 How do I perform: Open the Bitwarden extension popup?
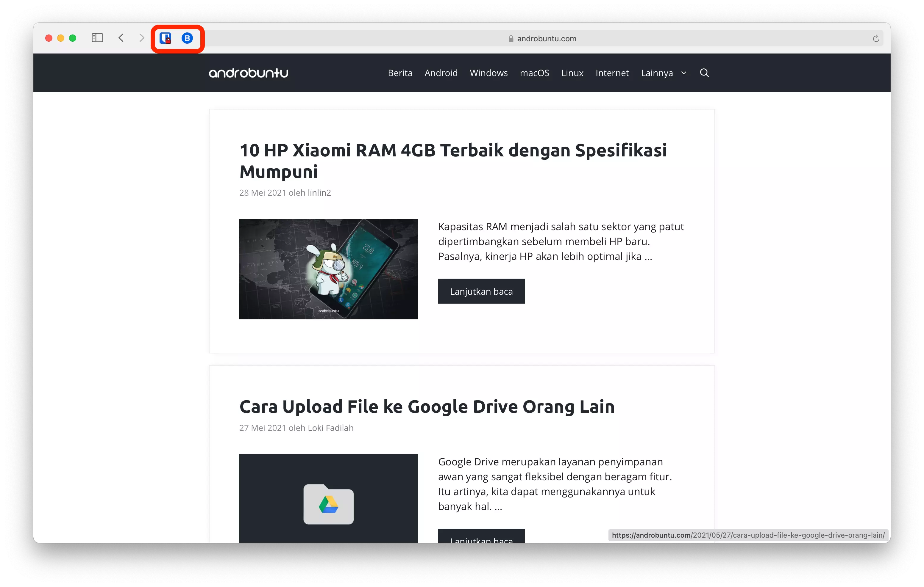click(187, 38)
